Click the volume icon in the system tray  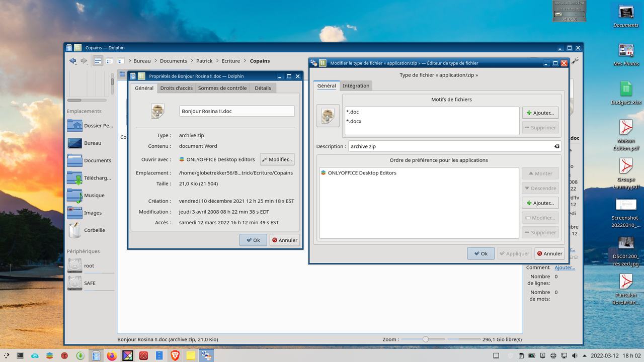pos(574,355)
